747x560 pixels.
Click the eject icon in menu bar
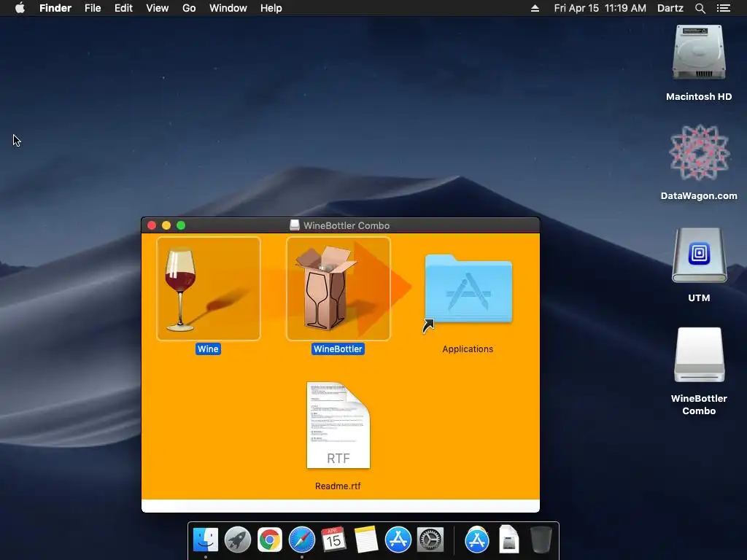pos(535,8)
